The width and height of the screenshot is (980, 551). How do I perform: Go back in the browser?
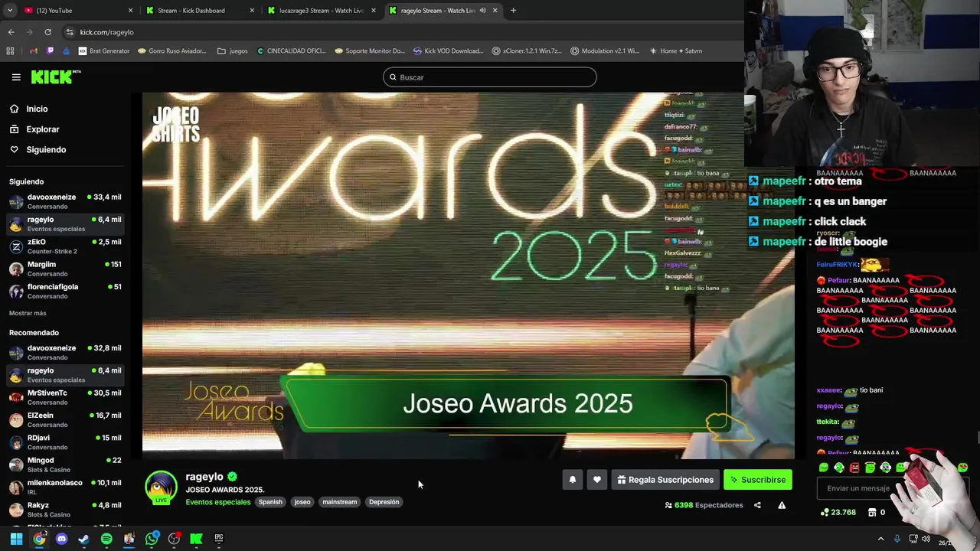(11, 32)
